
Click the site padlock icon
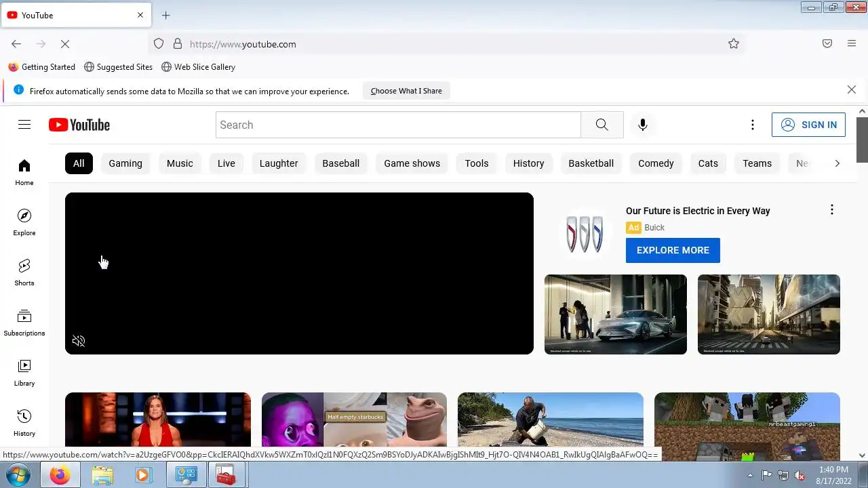click(x=178, y=44)
